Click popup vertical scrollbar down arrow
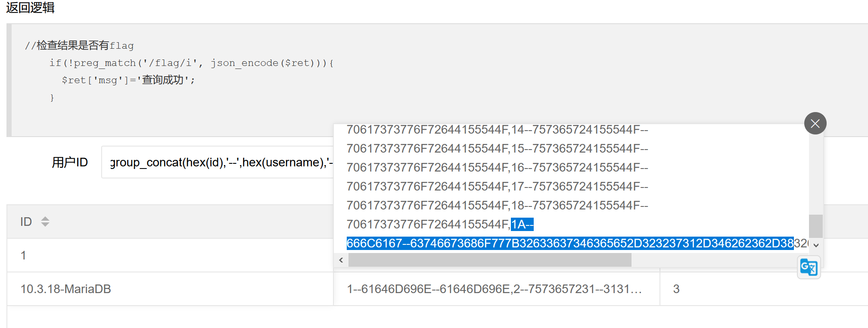Image resolution: width=868 pixels, height=328 pixels. [x=816, y=245]
